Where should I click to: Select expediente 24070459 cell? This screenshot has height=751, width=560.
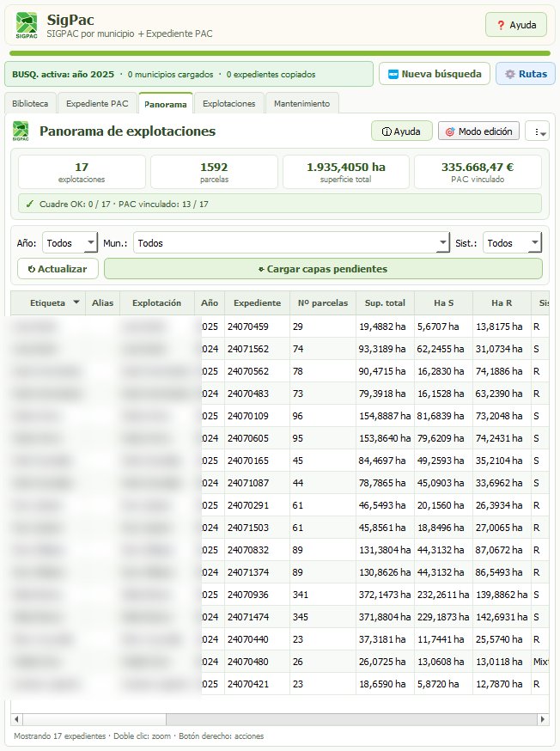(x=257, y=327)
